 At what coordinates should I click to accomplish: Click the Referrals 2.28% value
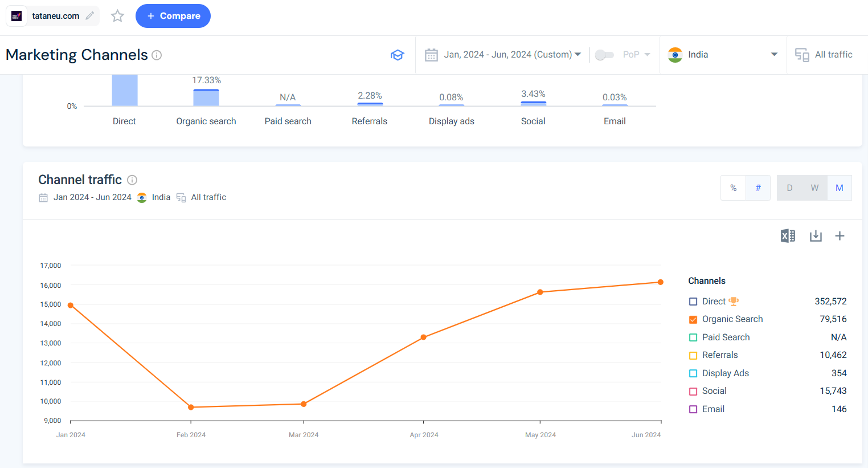370,96
